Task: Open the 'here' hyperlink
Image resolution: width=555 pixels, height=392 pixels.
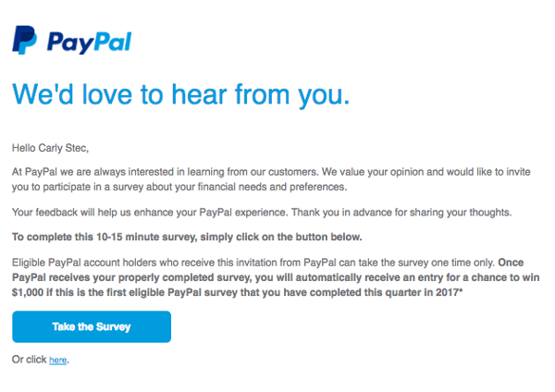Action: pyautogui.click(x=57, y=360)
